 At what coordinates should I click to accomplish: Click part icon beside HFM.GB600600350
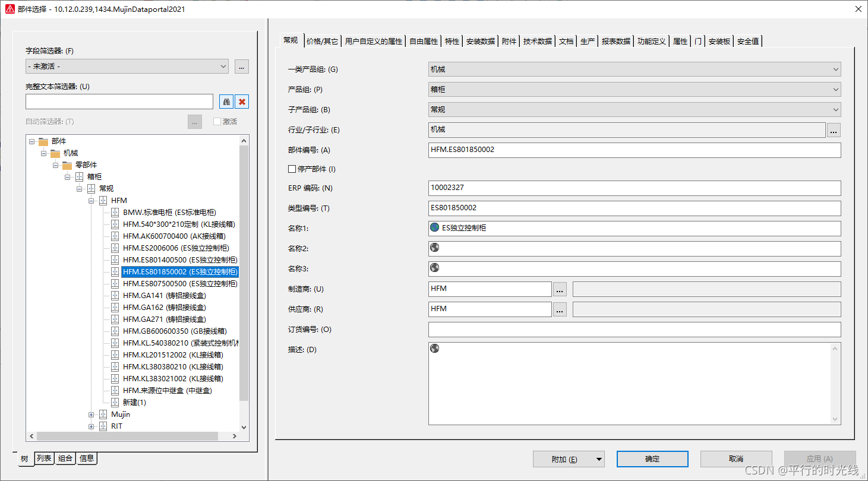pyautogui.click(x=115, y=331)
